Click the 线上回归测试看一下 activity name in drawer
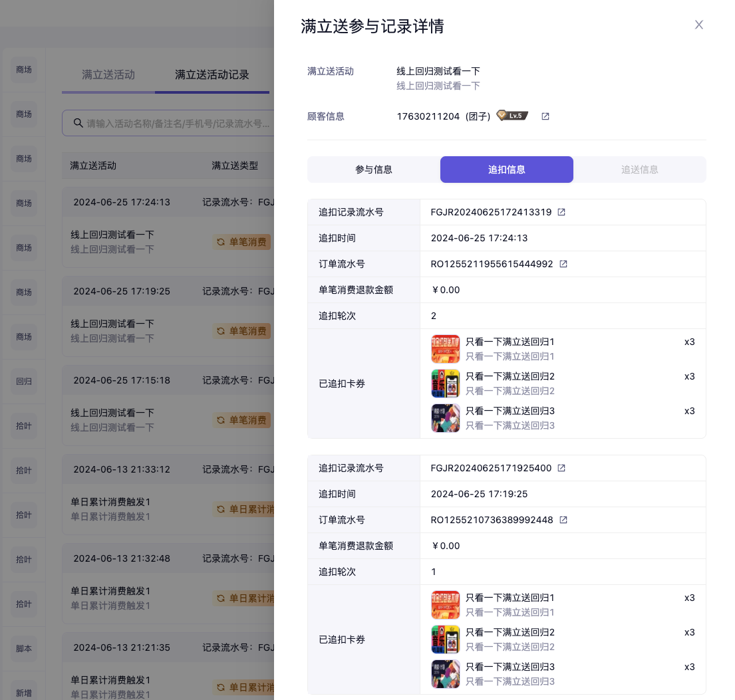The height and width of the screenshot is (700, 735). point(438,71)
